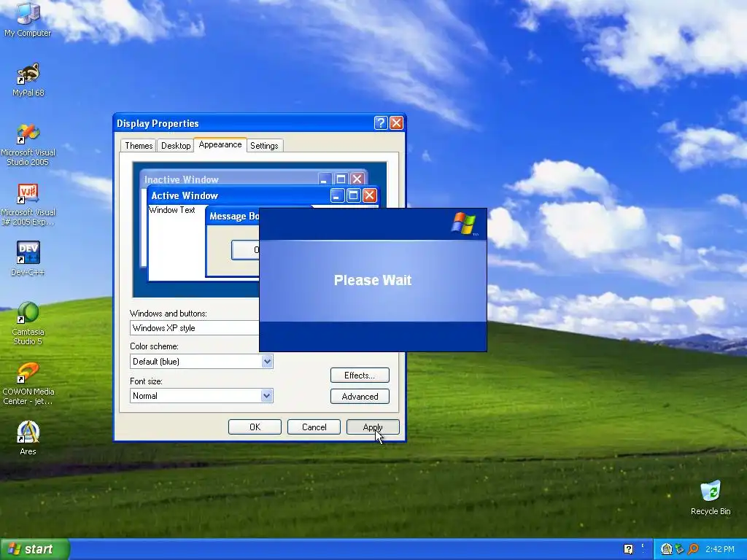
Task: Click the Windows and buttons style combo box
Action: tap(194, 328)
